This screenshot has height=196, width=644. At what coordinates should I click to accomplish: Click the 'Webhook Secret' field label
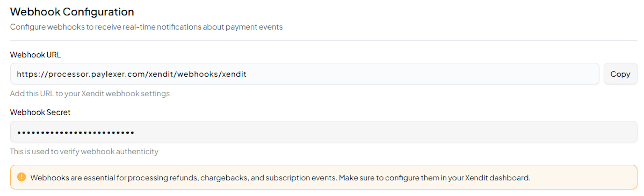40,112
